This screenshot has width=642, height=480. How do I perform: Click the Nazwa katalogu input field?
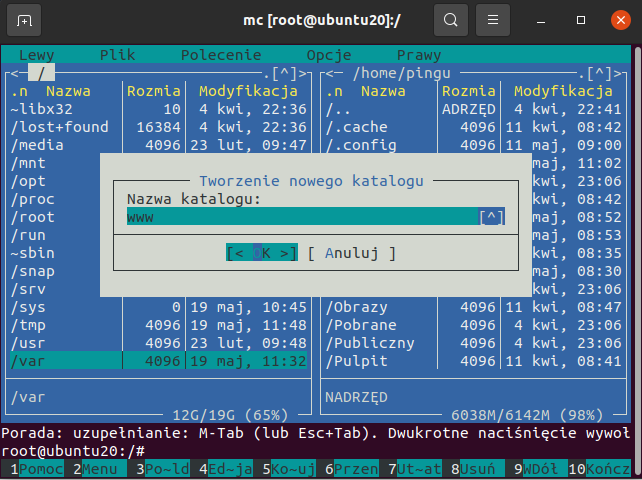click(x=300, y=217)
